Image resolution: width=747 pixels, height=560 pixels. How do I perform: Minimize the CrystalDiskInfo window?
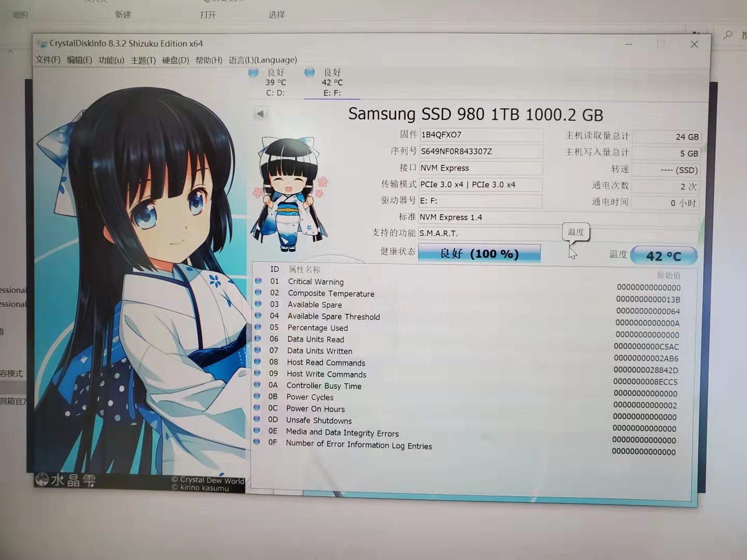pyautogui.click(x=629, y=45)
